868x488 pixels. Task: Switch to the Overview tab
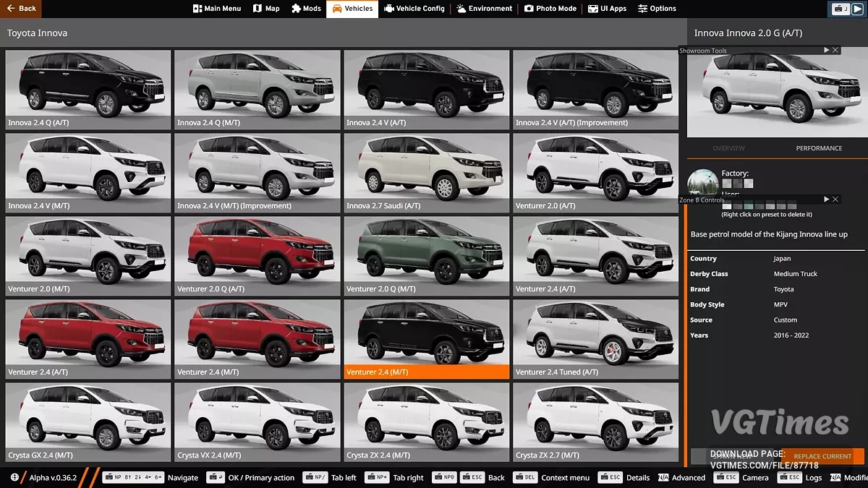click(728, 147)
